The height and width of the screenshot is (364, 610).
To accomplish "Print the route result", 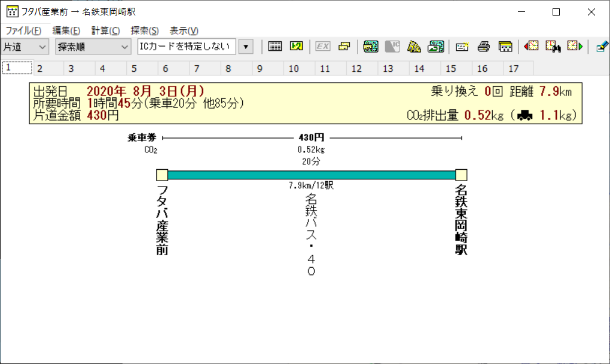I will (x=484, y=47).
